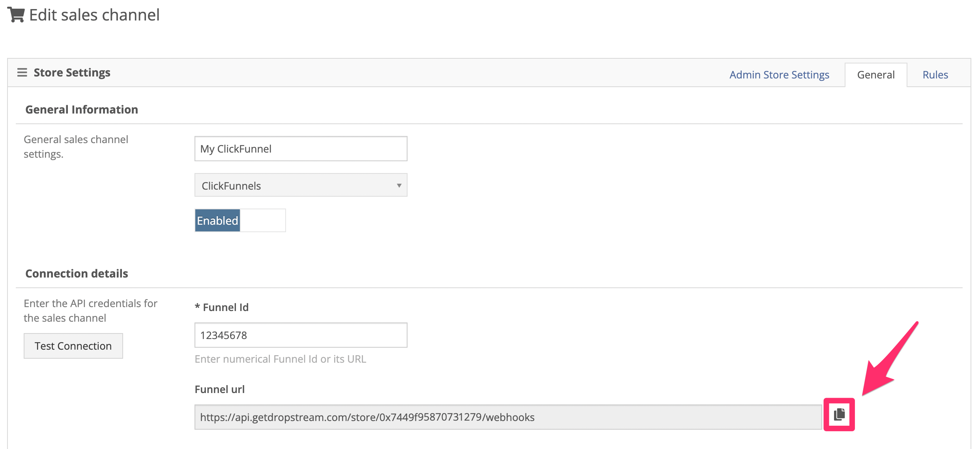Click the blank side of the Enabled toggle
The width and height of the screenshot is (980, 449).
click(263, 221)
